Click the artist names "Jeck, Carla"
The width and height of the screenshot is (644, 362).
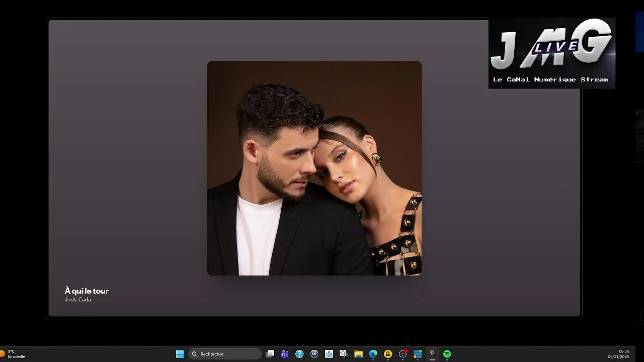click(77, 300)
